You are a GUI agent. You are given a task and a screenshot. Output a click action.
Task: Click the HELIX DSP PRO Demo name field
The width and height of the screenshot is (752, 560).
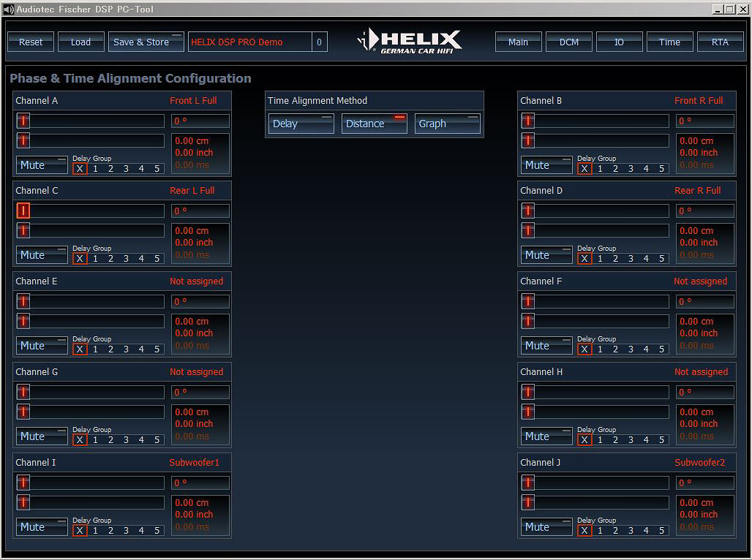[249, 42]
